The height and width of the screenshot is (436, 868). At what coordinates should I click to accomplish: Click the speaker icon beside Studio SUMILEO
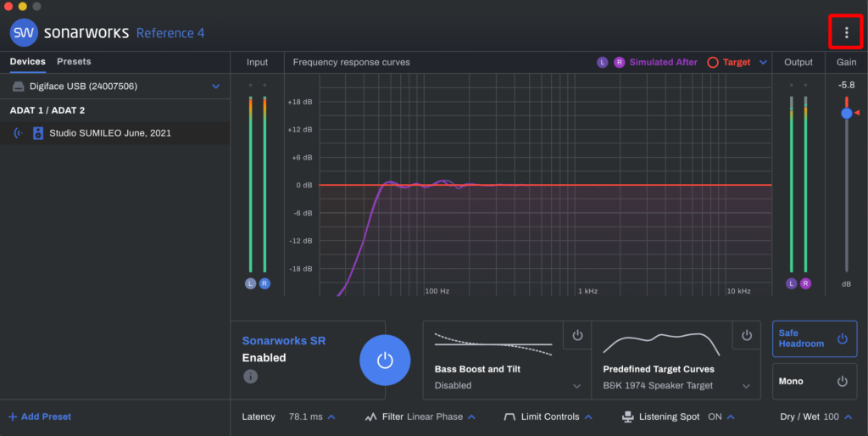pos(37,133)
